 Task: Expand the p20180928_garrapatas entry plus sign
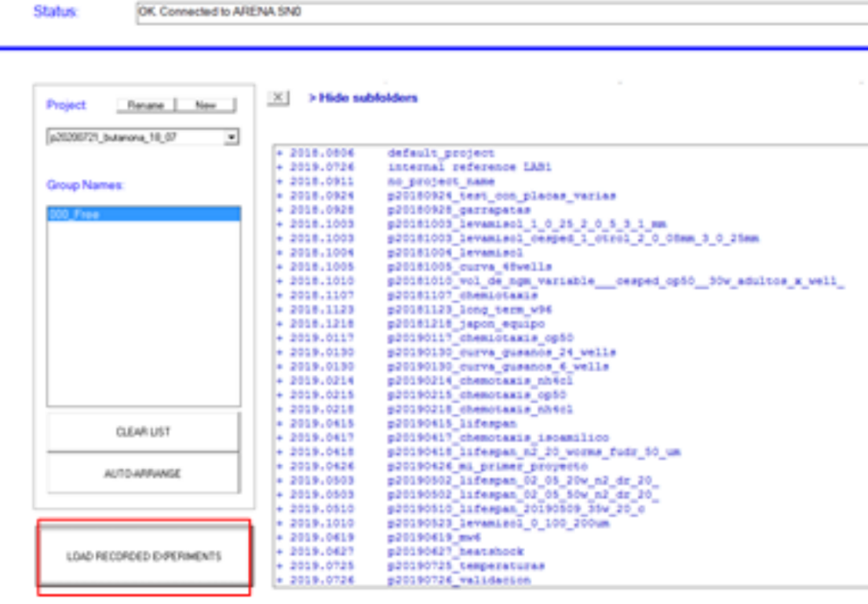pos(279,210)
